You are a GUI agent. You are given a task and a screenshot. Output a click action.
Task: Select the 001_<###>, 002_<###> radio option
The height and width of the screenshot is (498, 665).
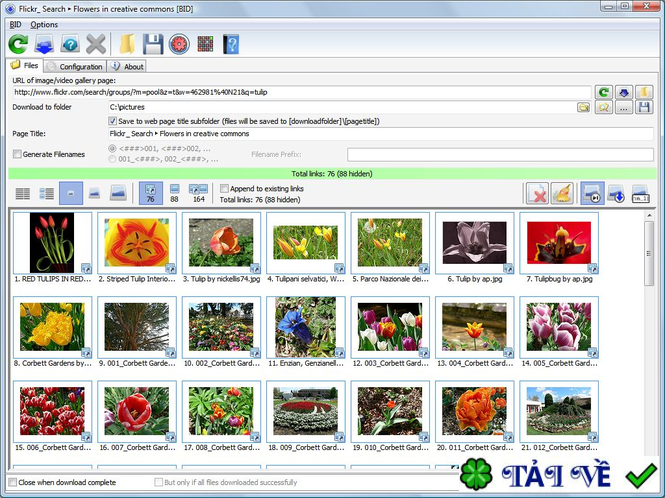(112, 159)
